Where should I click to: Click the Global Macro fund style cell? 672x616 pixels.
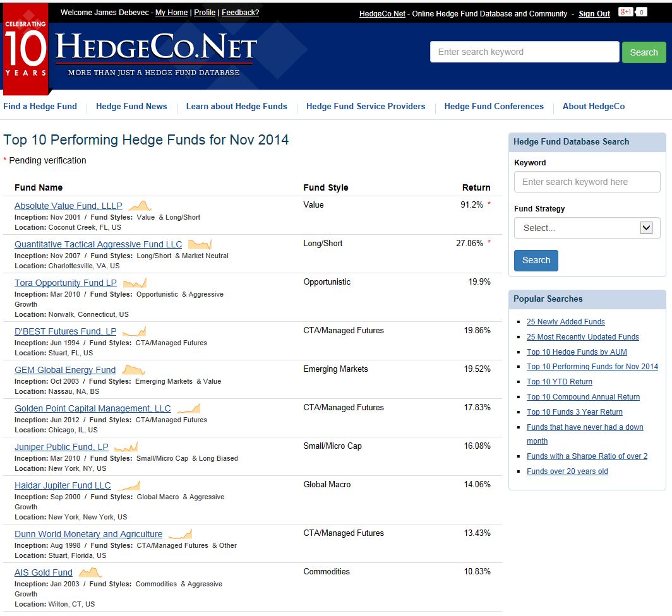pos(327,485)
